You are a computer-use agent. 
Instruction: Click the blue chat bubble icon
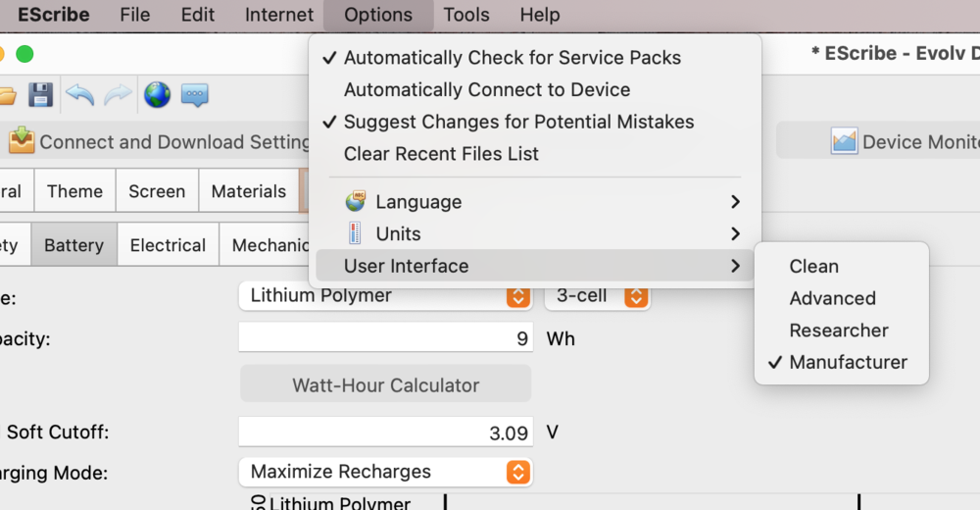[x=194, y=95]
